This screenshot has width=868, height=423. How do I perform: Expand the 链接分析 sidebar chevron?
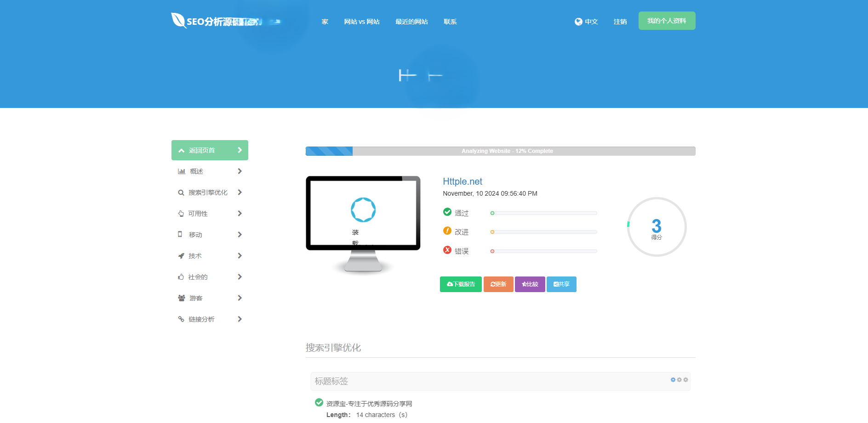pos(240,319)
